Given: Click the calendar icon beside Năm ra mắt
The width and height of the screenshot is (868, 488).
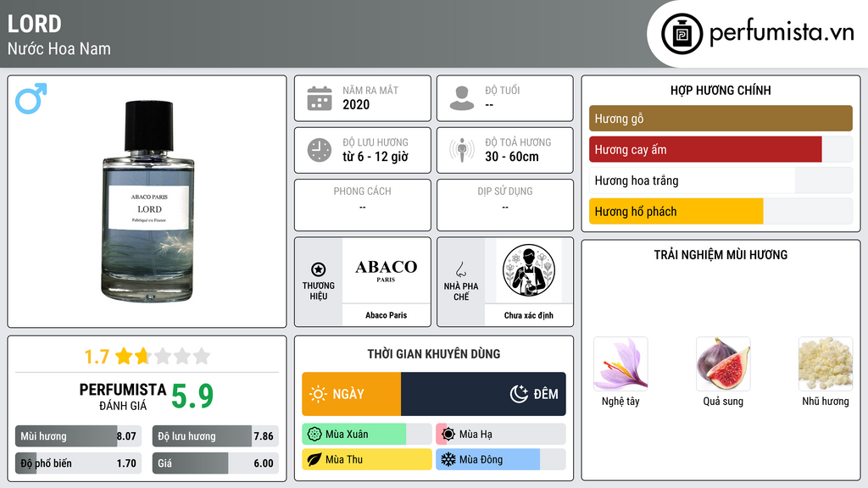Looking at the screenshot, I should (x=320, y=98).
